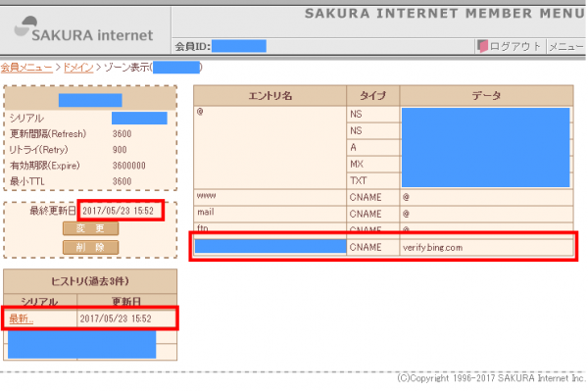This screenshot has width=588, height=391.
Task: Select CNAME type in www row
Action: pos(372,197)
